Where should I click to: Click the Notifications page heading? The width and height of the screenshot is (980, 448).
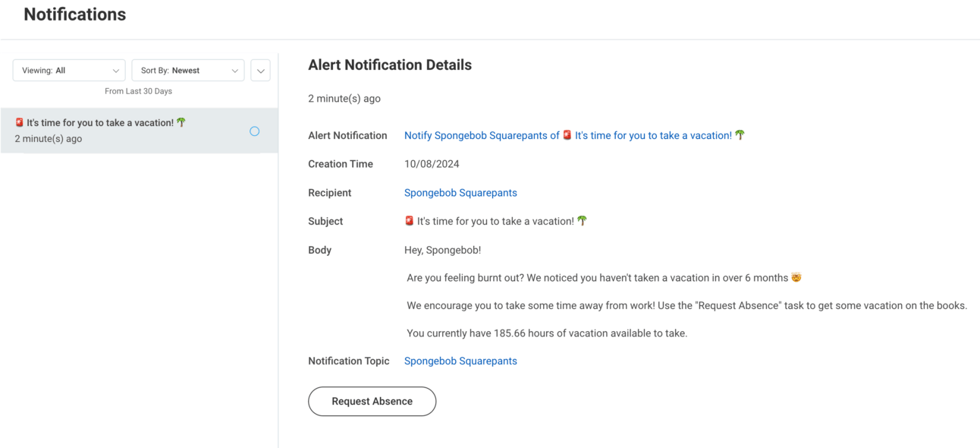[x=75, y=14]
